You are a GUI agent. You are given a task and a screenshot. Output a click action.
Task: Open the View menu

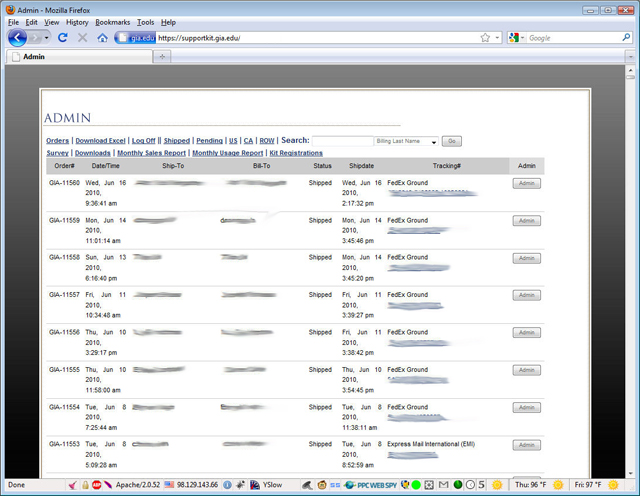point(51,22)
